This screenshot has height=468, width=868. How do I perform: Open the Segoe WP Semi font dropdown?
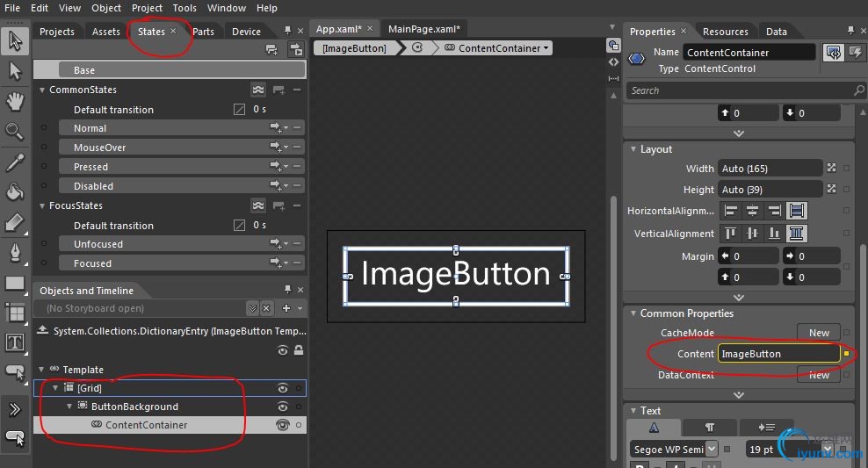tap(712, 450)
